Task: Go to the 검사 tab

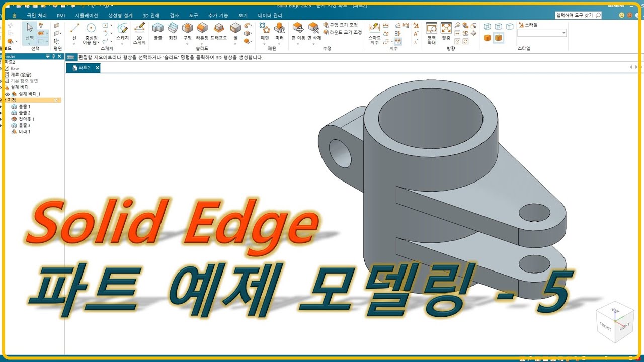Action: pos(174,16)
